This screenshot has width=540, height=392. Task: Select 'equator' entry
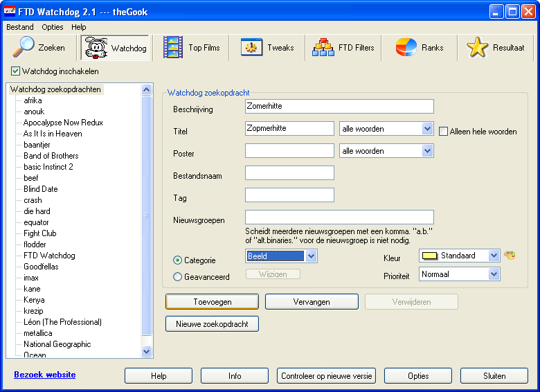[x=36, y=222]
